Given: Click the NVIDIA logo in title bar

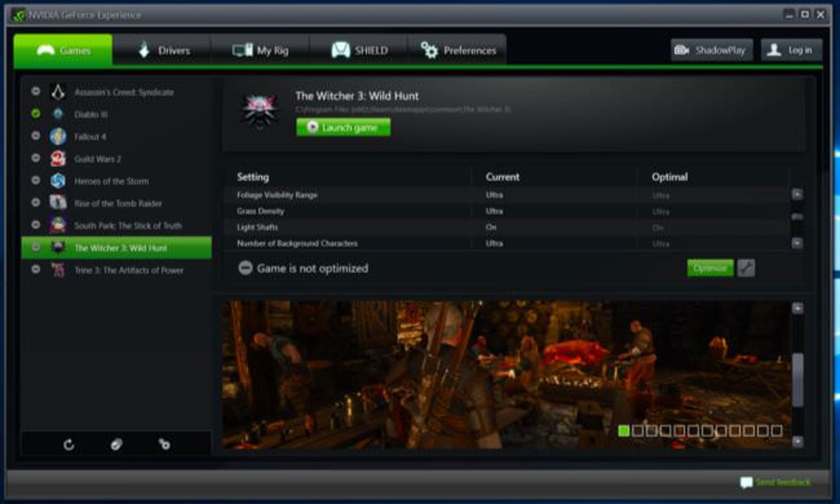Looking at the screenshot, I should [19, 15].
